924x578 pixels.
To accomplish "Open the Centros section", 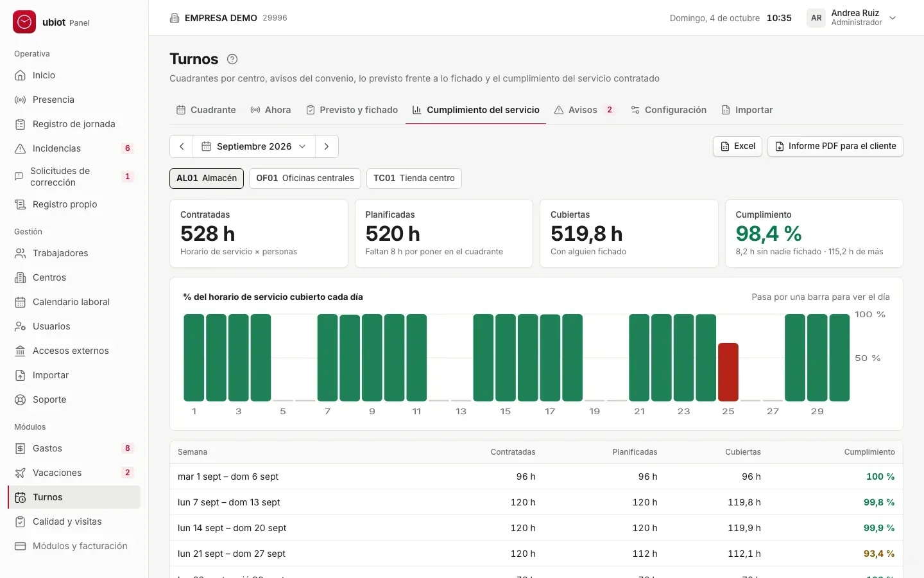I will tap(74, 277).
